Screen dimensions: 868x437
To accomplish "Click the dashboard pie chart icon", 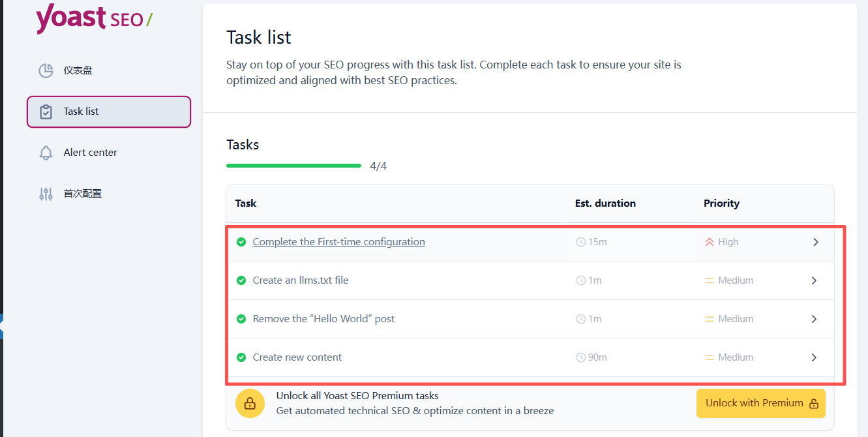I will pyautogui.click(x=46, y=70).
